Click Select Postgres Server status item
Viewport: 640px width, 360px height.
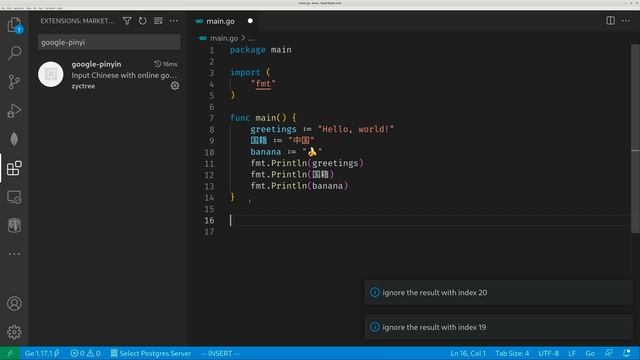151,353
